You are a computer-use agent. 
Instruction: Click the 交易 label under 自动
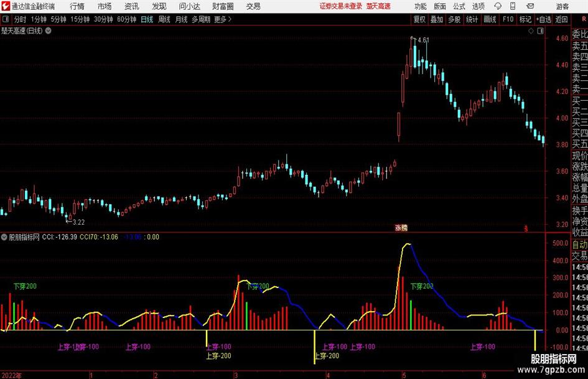point(580,256)
